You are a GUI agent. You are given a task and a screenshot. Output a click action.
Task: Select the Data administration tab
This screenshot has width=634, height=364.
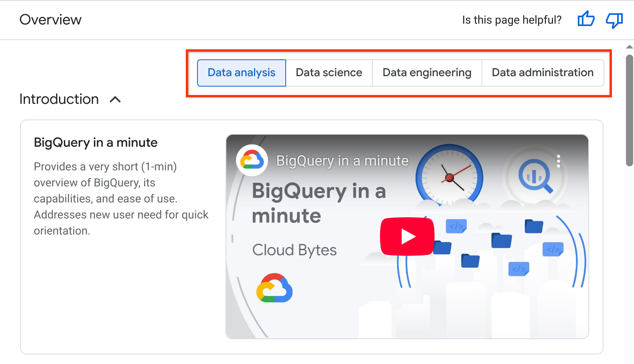click(x=543, y=73)
